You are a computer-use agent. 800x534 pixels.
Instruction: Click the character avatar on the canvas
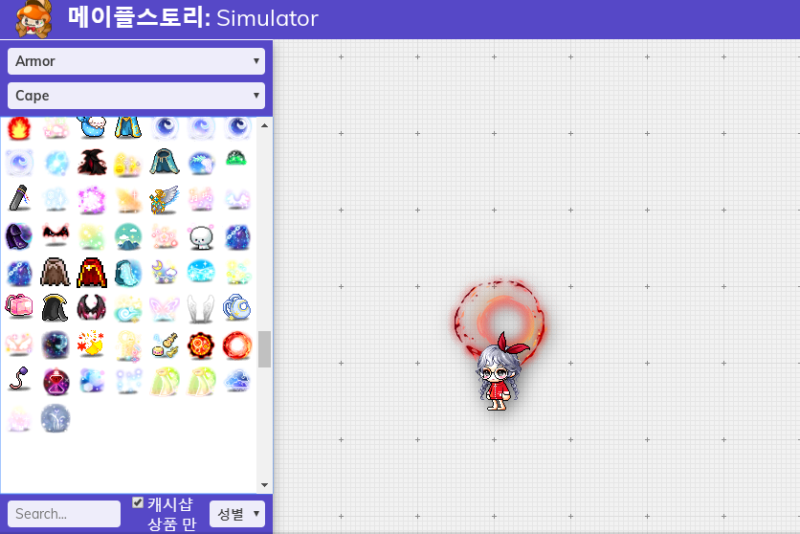click(499, 372)
